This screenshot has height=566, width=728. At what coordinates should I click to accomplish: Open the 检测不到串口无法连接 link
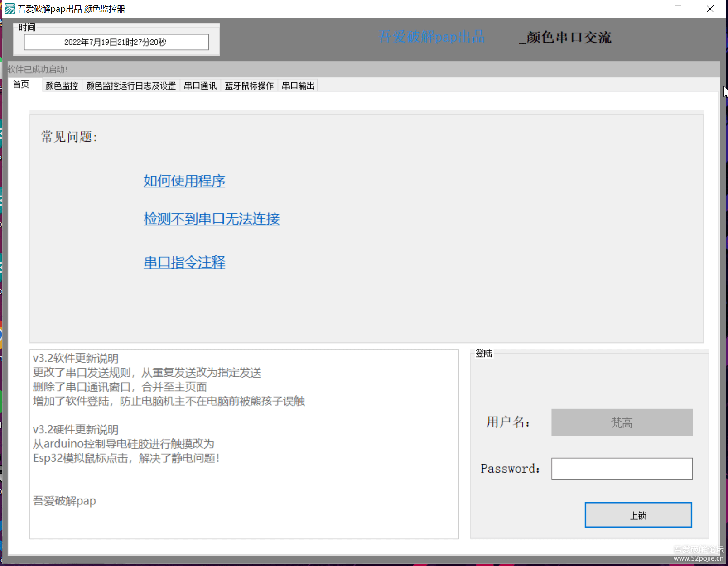click(212, 219)
